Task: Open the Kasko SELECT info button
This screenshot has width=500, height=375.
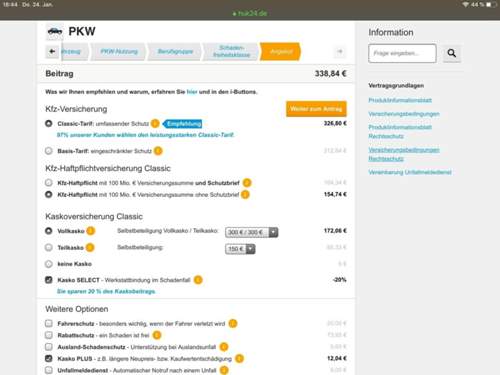Action: [x=198, y=280]
